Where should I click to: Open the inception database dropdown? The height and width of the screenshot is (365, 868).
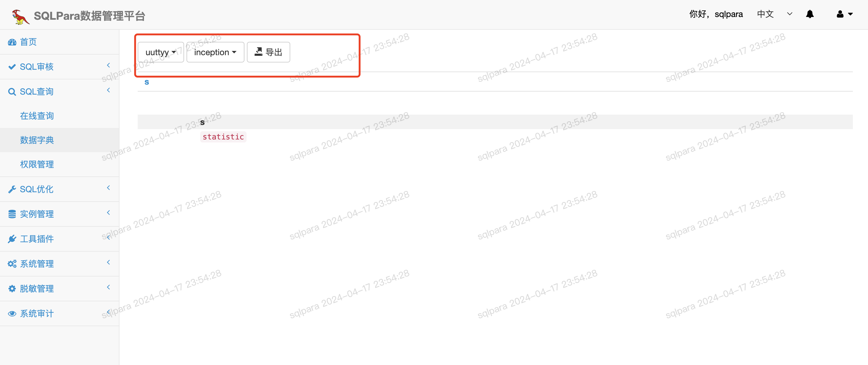pos(215,52)
